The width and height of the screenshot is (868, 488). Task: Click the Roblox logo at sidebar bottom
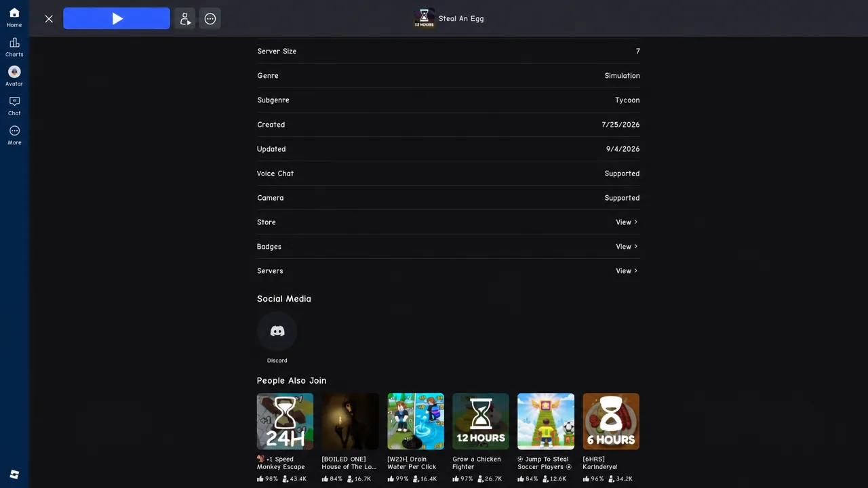14,474
